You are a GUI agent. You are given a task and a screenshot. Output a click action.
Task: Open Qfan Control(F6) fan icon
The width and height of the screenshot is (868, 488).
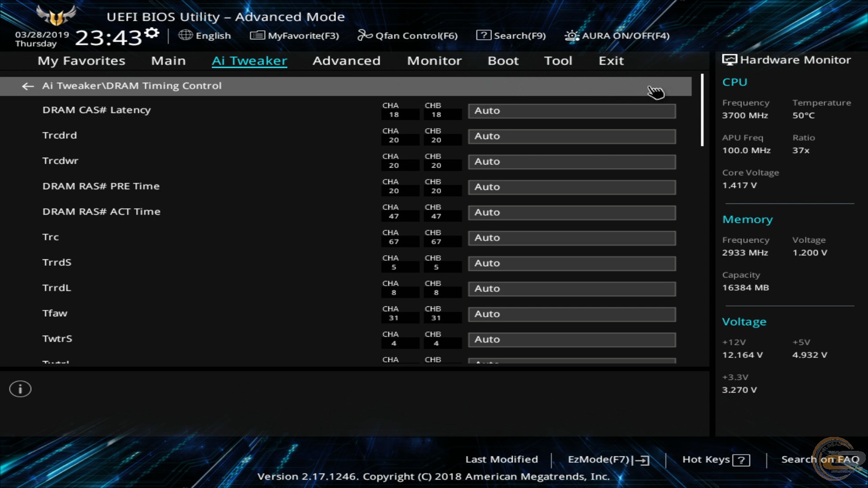365,35
